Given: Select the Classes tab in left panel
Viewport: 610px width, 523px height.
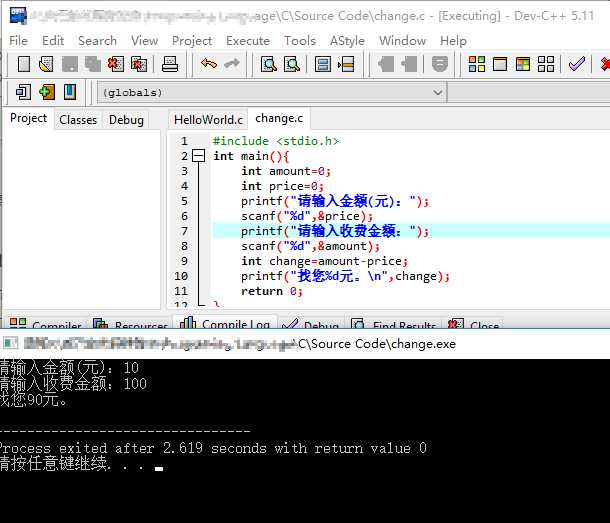Looking at the screenshot, I should coord(78,119).
